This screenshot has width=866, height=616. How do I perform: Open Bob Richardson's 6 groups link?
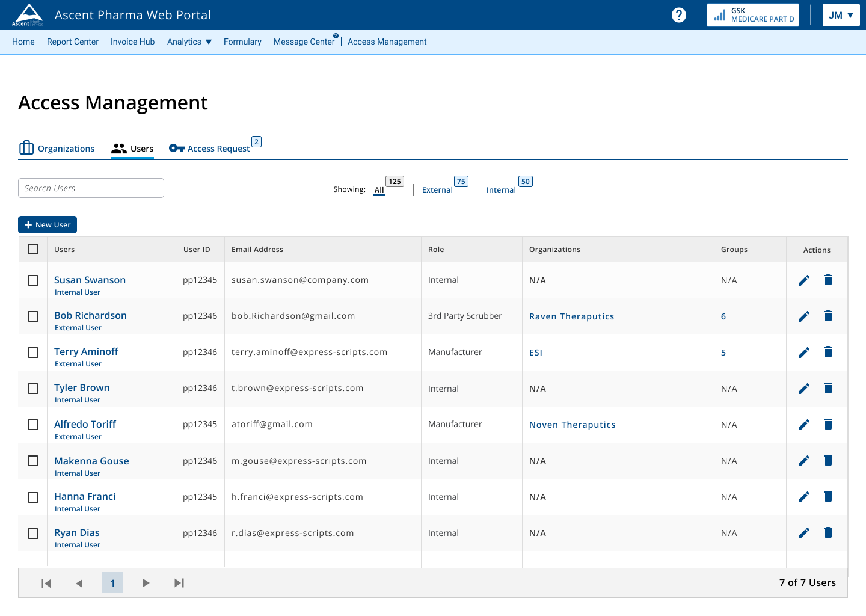pyautogui.click(x=723, y=316)
